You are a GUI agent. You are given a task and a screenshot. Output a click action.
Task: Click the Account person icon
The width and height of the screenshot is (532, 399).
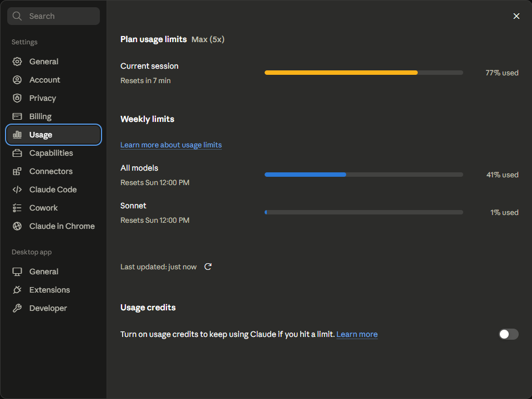tap(17, 80)
